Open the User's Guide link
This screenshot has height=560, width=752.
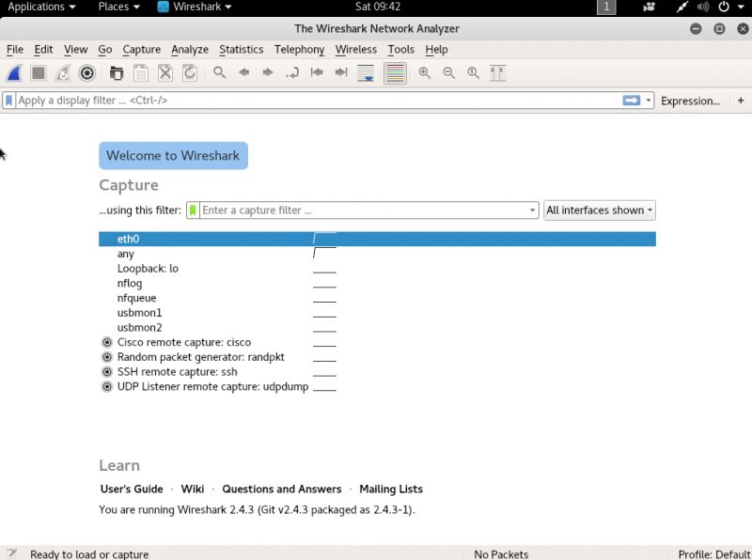pos(132,489)
